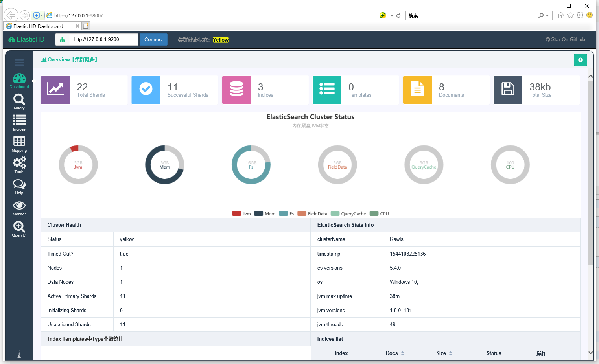Click the Jvm donut chart
599x364 pixels.
coord(78,165)
